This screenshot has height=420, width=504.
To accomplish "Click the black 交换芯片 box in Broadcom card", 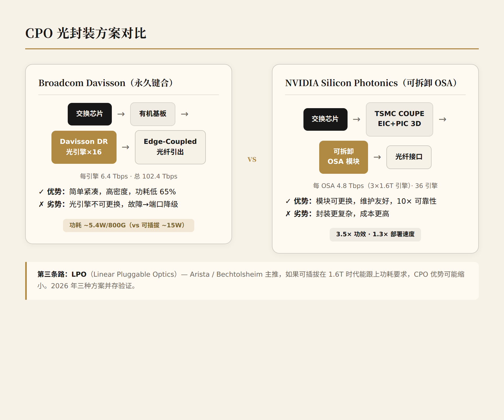I will tap(90, 114).
